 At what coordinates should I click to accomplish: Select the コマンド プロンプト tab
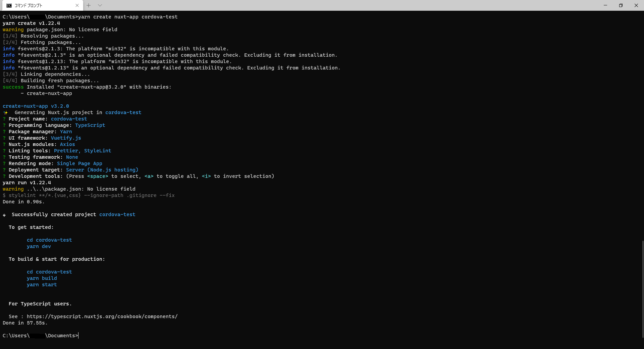(42, 5)
